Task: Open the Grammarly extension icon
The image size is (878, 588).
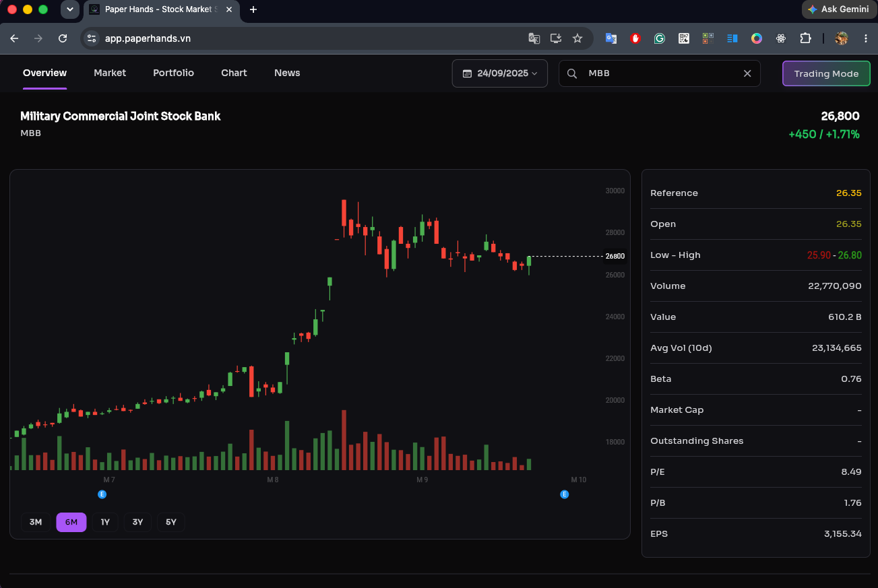Action: pos(660,38)
